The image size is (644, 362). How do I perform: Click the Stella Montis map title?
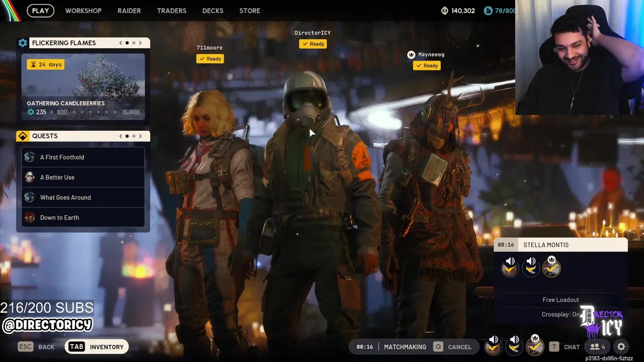546,245
